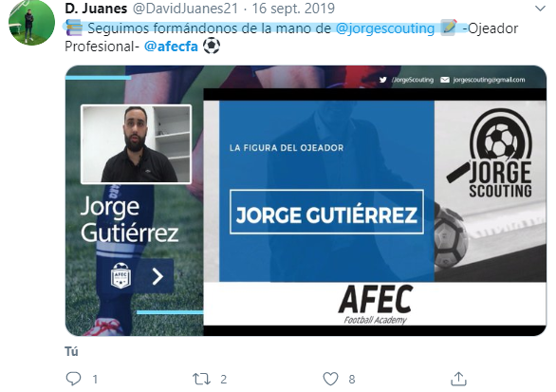
Task: Click the AFEC shield badge icon
Action: (x=120, y=275)
